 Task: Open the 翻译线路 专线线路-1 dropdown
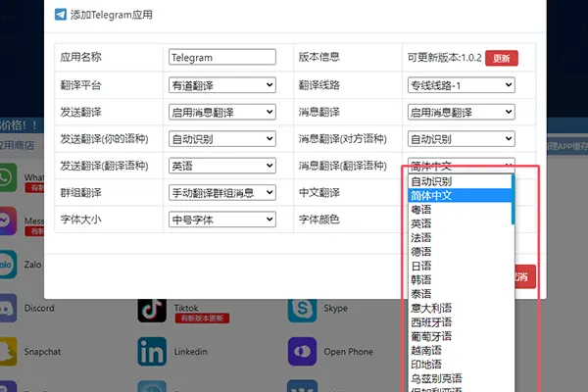(462, 85)
